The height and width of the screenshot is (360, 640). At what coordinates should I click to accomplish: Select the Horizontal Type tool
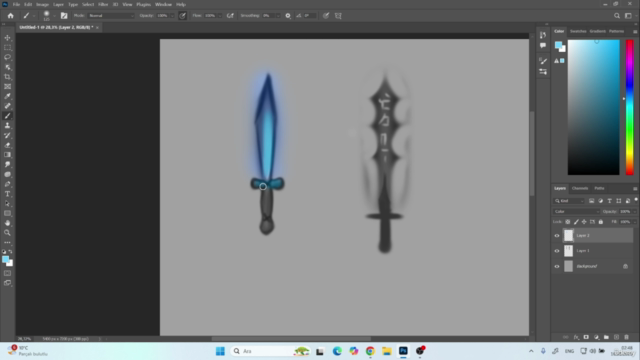click(x=7, y=194)
